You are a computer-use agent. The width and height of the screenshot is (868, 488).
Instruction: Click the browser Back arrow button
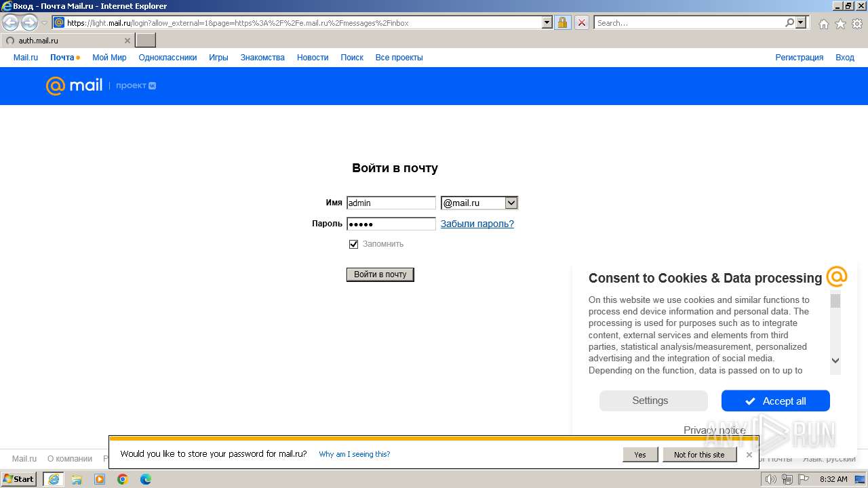10,23
